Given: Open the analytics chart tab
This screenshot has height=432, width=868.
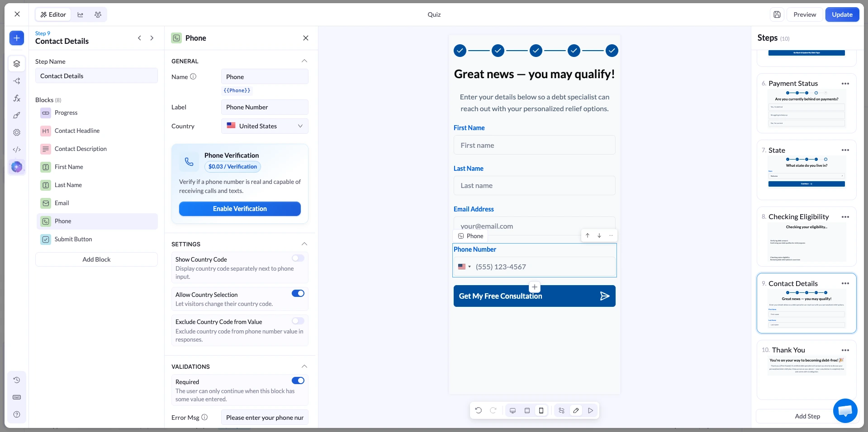Looking at the screenshot, I should 81,14.
